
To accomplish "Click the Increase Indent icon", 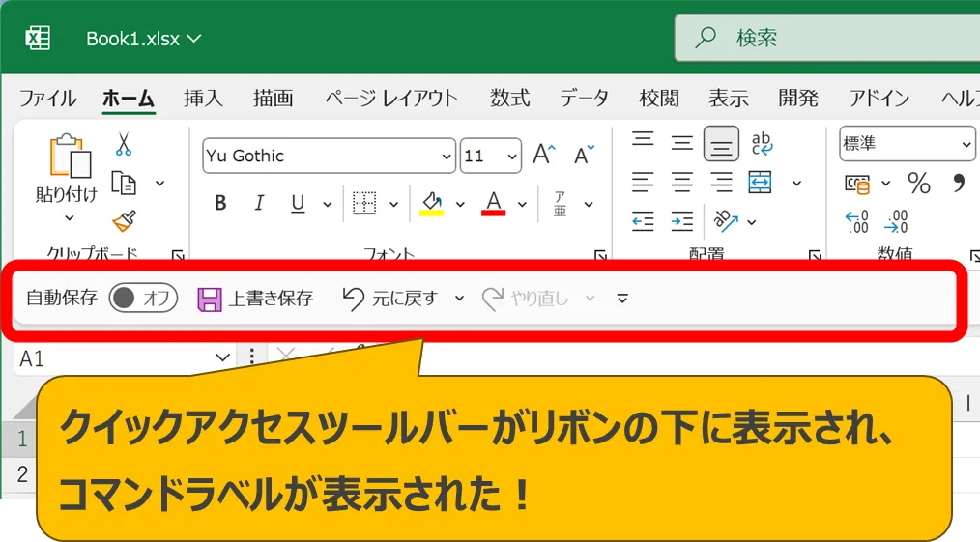I will (682, 221).
